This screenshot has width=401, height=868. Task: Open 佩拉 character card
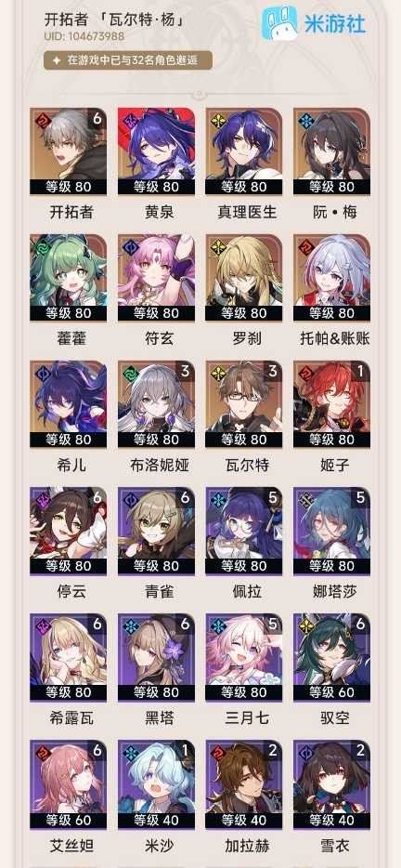244,531
